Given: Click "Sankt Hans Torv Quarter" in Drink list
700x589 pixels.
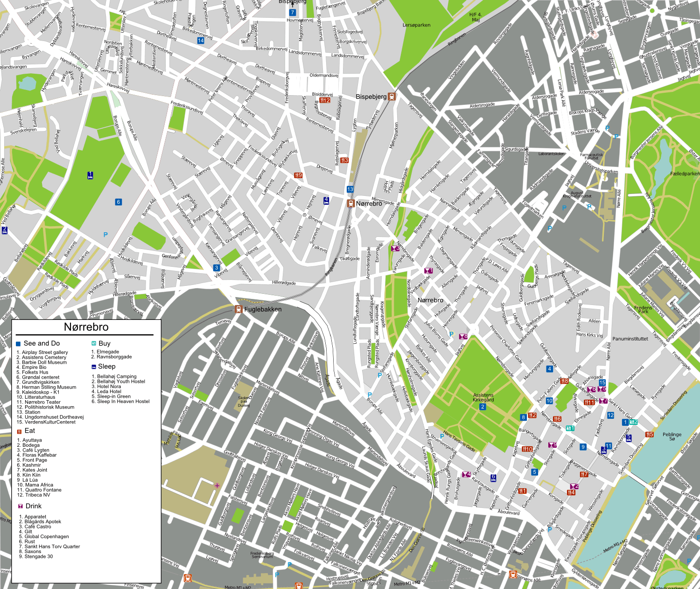Looking at the screenshot, I should click(52, 547).
